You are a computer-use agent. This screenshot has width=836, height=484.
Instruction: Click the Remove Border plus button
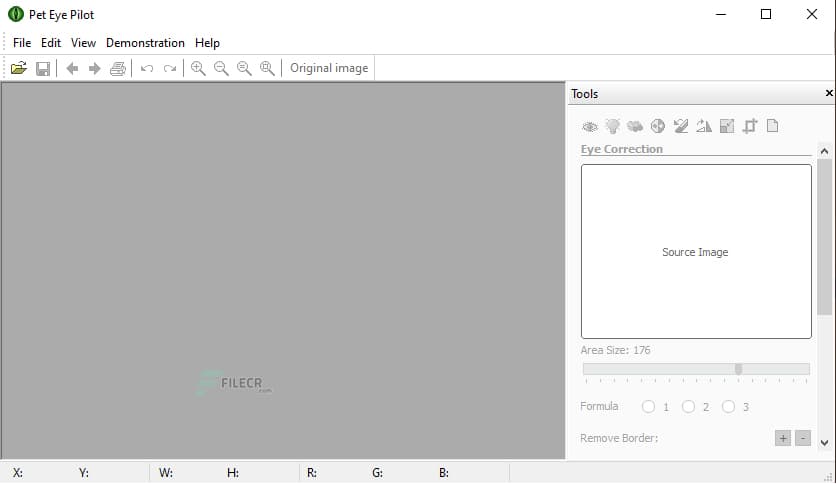783,438
